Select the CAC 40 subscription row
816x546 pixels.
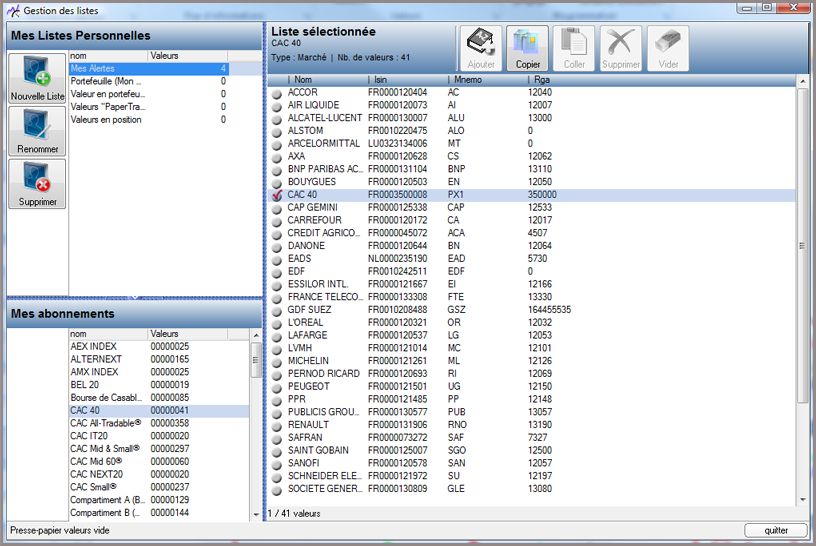[x=159, y=411]
